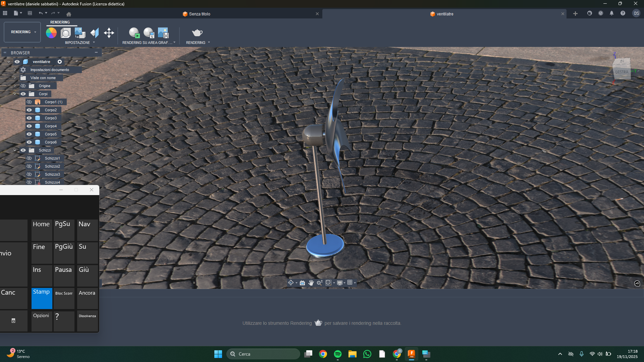Select the Pan hand navigation tool
Screen dimensions: 644x362
click(311, 283)
